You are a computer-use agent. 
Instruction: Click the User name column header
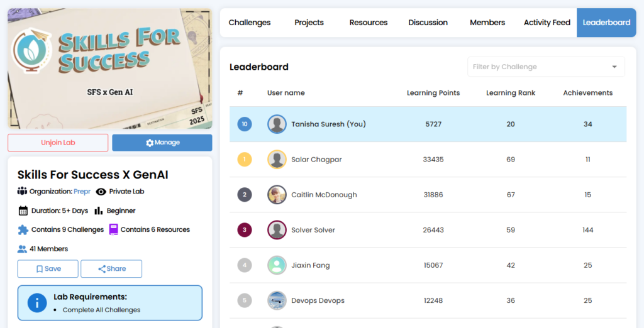click(286, 93)
